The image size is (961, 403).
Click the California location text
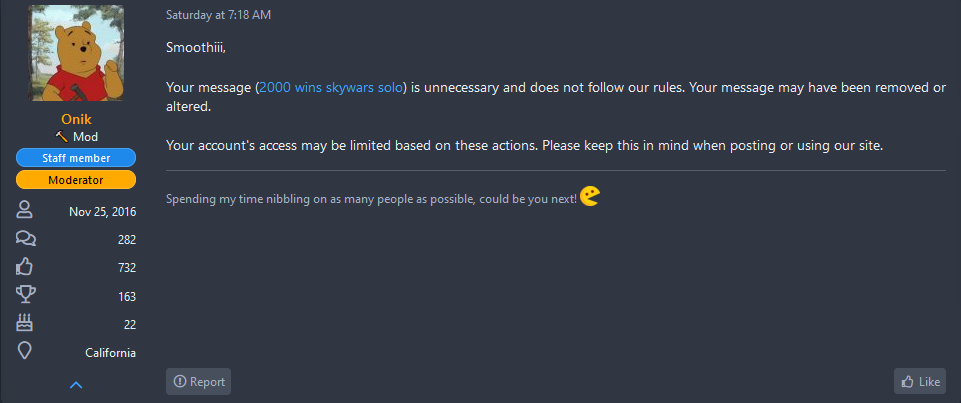click(x=111, y=353)
